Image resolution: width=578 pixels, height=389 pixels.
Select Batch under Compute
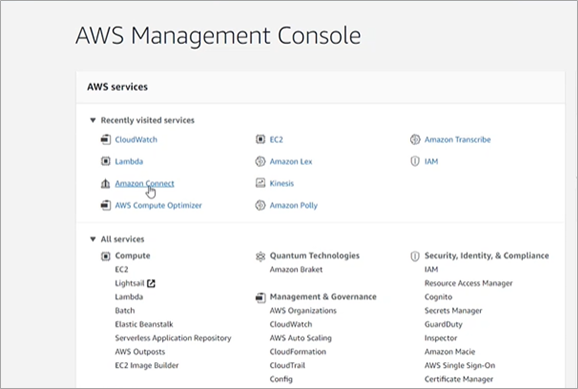[125, 310]
